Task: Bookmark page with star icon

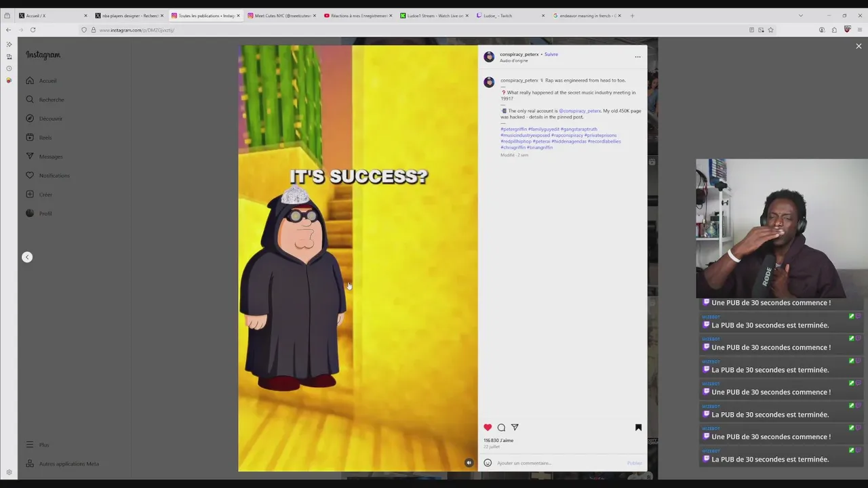Action: tap(770, 30)
